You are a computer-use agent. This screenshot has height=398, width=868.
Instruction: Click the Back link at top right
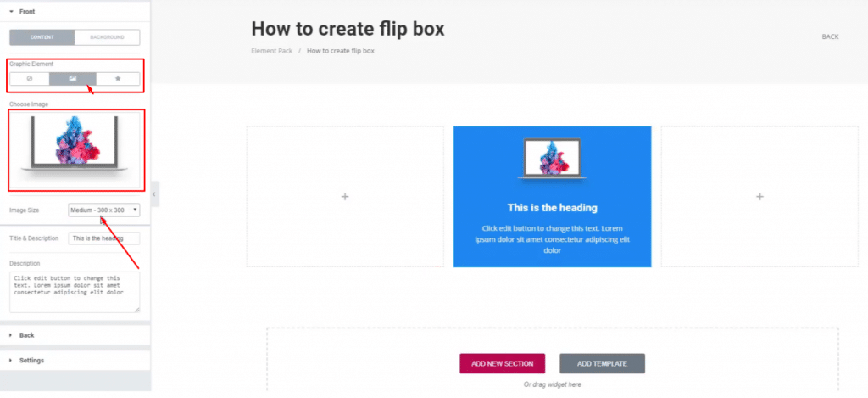click(x=830, y=37)
